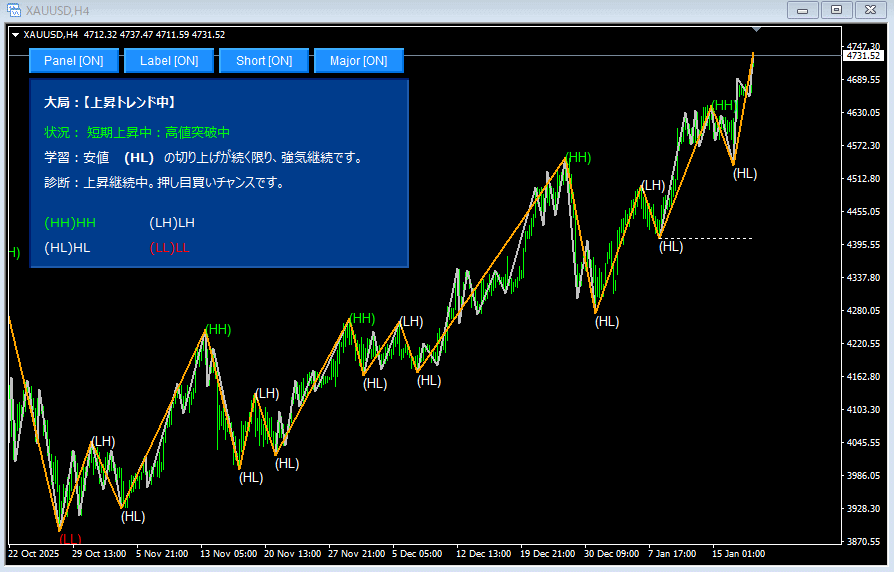Disable the Major [ON] swing button

point(358,61)
